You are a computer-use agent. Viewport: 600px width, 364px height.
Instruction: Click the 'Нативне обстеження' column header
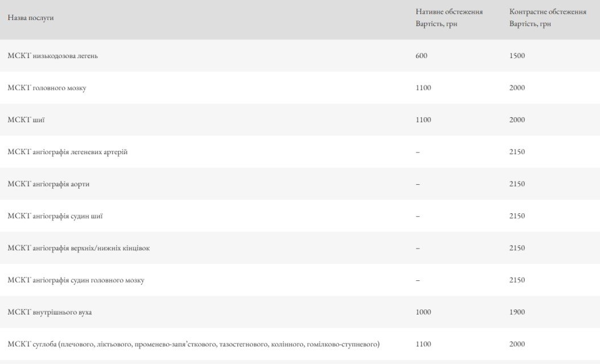449,12
